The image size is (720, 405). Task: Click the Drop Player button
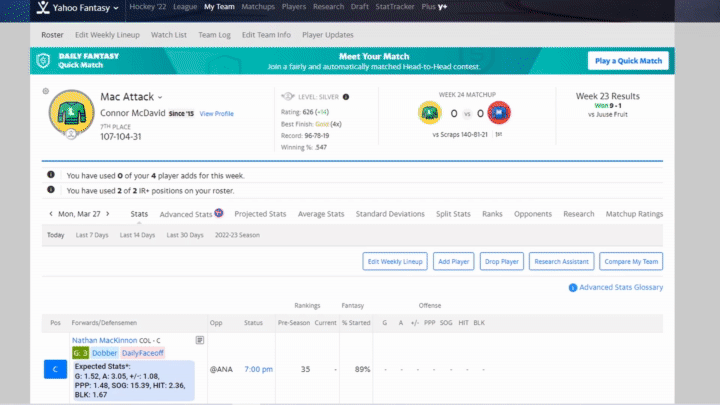(501, 261)
